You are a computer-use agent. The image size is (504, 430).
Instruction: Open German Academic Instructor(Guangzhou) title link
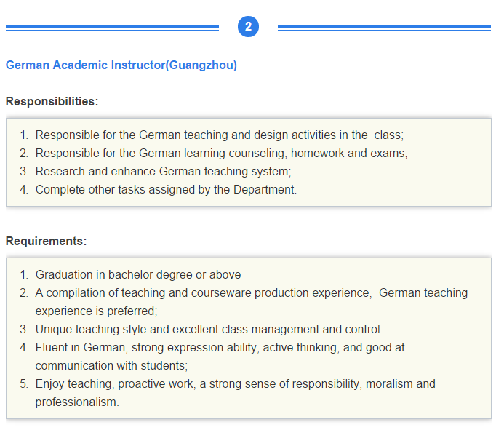tap(121, 65)
